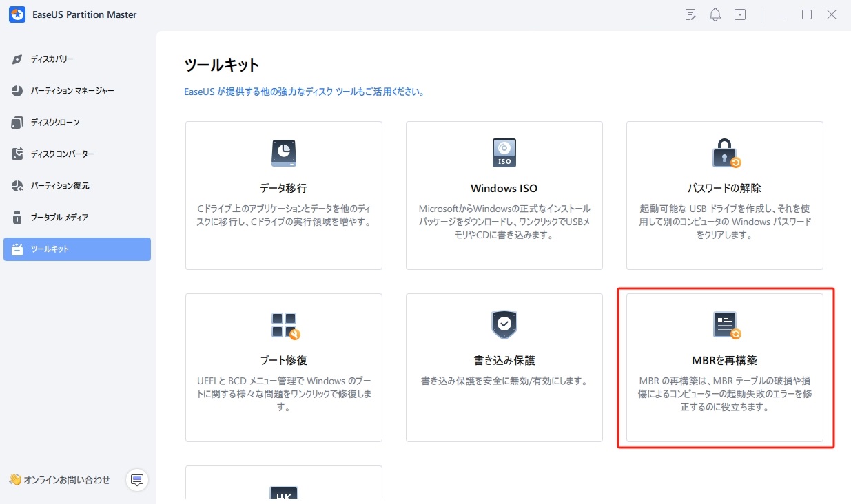Viewport: 851px width, 504px height.
Task: Select the データ移行 disk icon
Action: 283,152
